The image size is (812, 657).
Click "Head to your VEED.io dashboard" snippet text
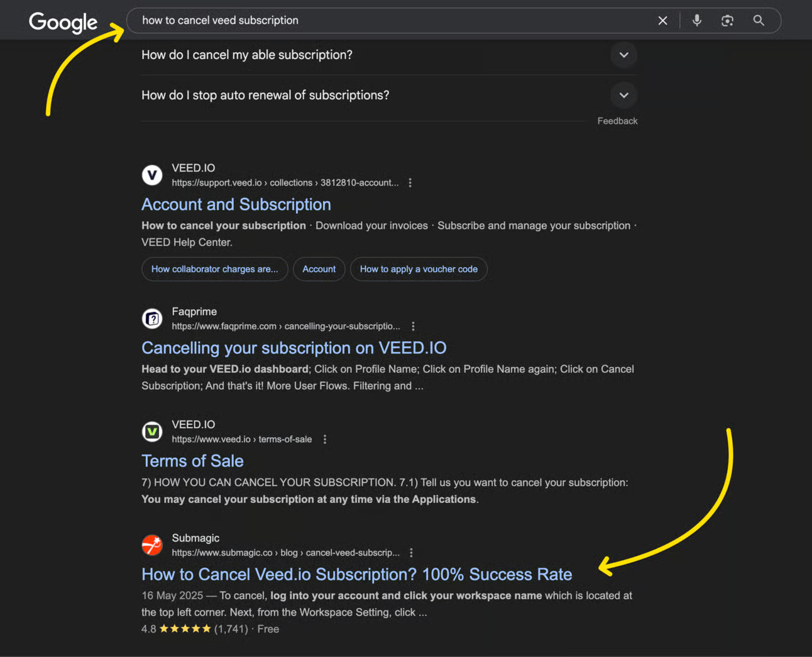[x=225, y=369]
